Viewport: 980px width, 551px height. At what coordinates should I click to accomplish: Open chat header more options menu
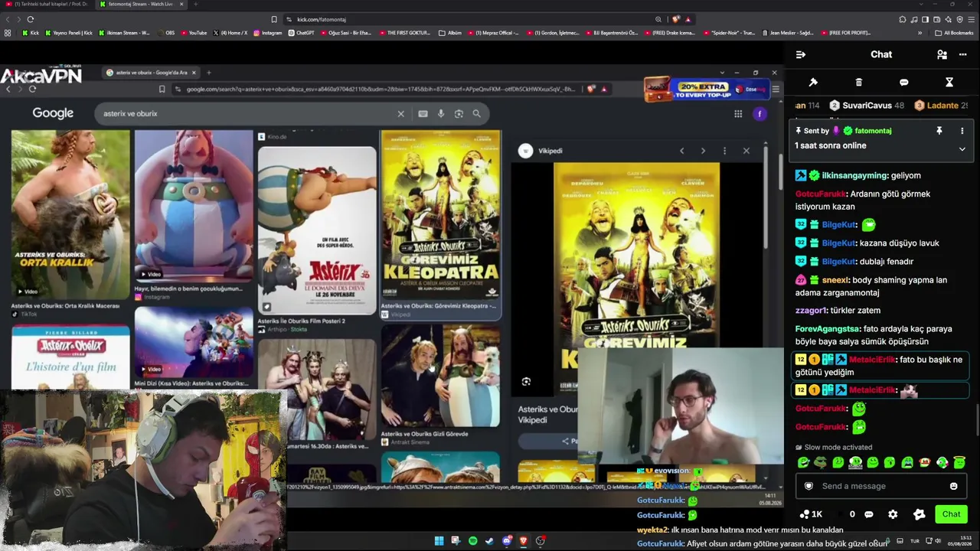963,54
